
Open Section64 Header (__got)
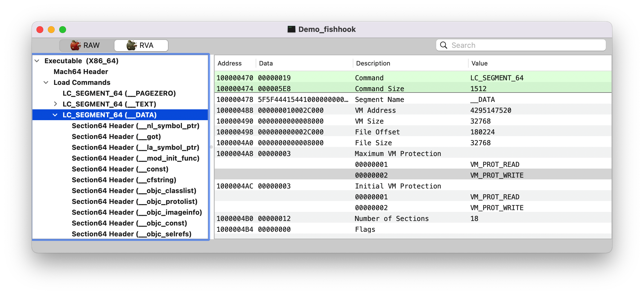pos(116,137)
